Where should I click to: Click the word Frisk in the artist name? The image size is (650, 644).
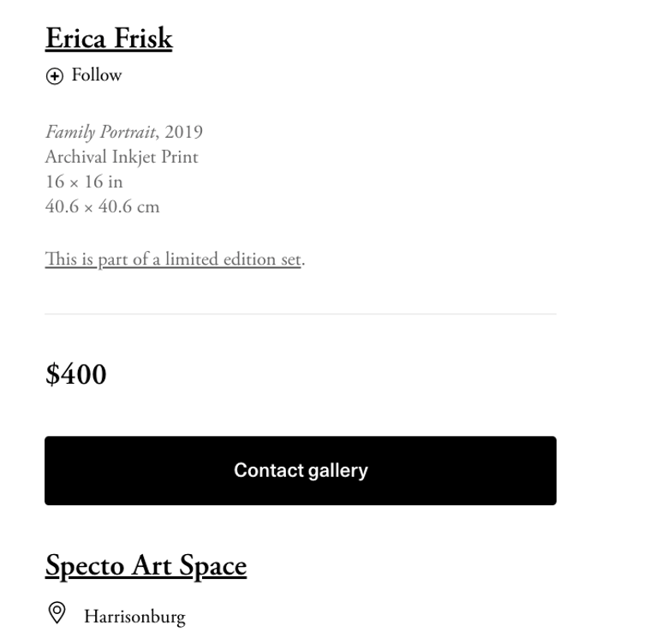[143, 39]
